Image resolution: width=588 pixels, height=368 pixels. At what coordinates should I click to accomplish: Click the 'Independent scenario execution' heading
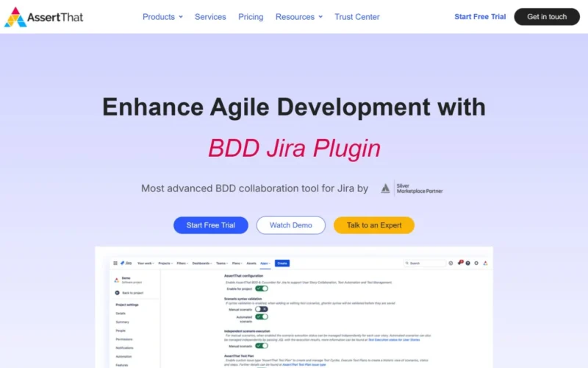coord(247,331)
